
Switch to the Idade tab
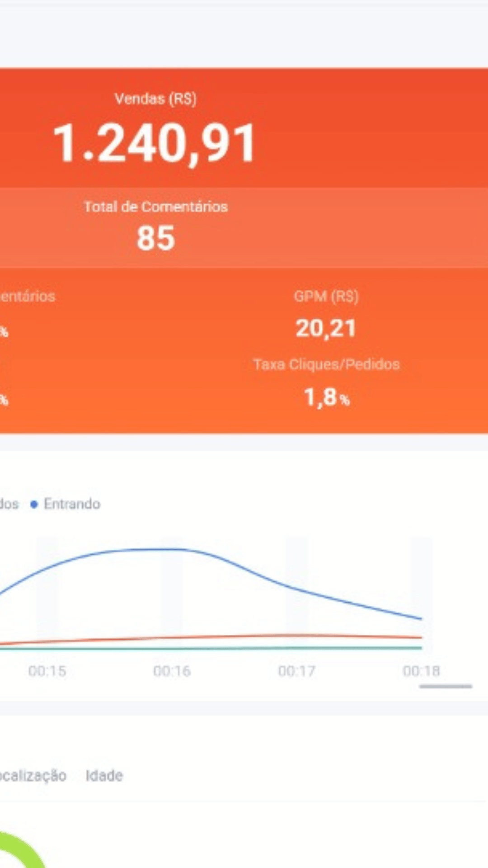coord(104,776)
